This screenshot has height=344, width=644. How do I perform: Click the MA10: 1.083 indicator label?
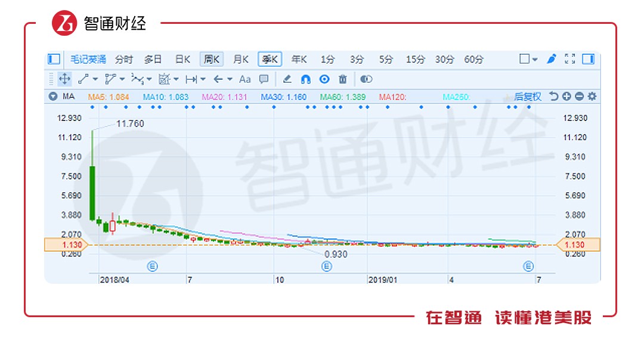click(166, 97)
